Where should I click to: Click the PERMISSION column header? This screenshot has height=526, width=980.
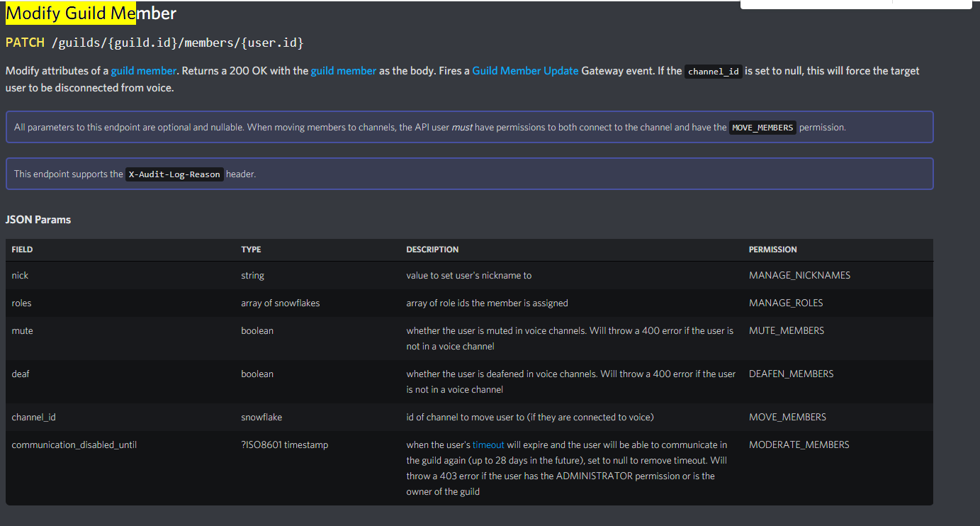point(772,250)
